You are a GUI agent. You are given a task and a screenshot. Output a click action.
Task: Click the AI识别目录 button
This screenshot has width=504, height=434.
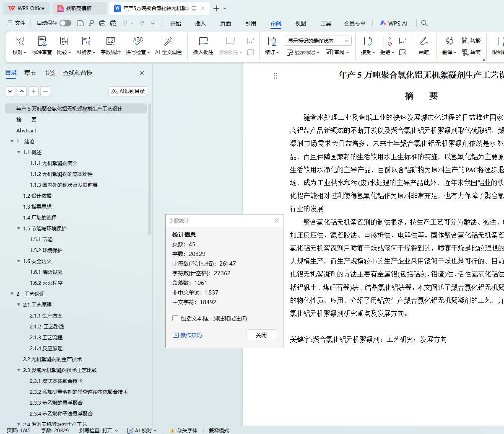click(x=128, y=91)
